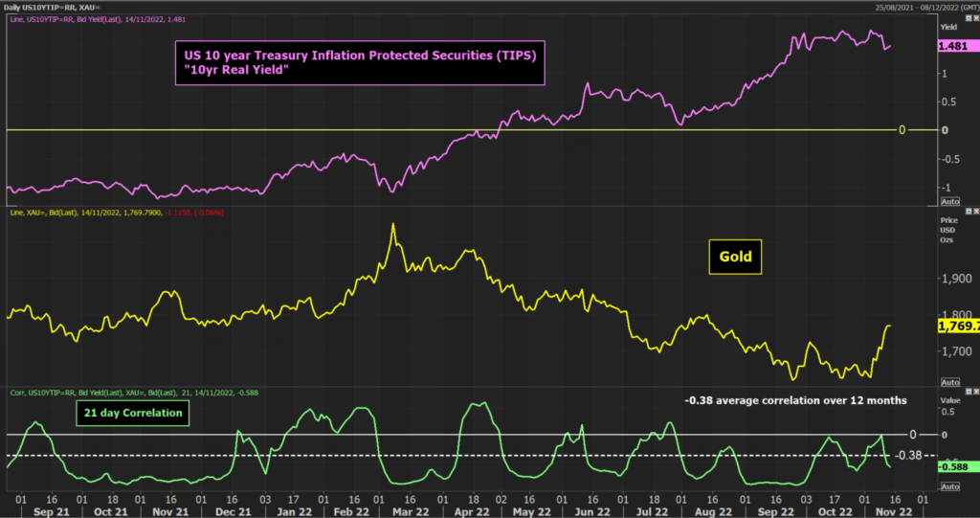The width and height of the screenshot is (980, 518).
Task: Click the 0 label on the yellow zero line
Action: [x=902, y=130]
